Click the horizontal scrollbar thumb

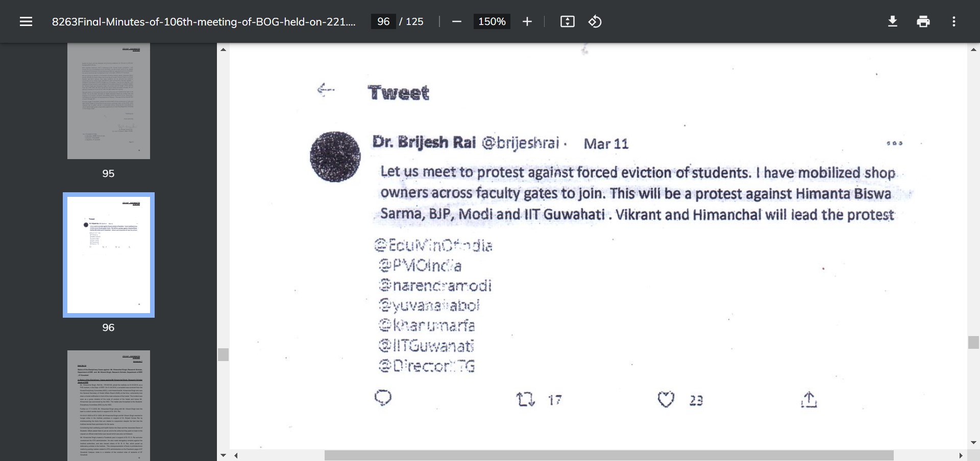coord(609,455)
